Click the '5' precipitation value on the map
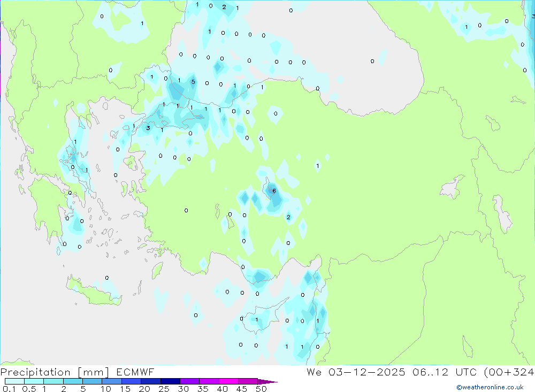The height and width of the screenshot is (392, 535). (193, 81)
